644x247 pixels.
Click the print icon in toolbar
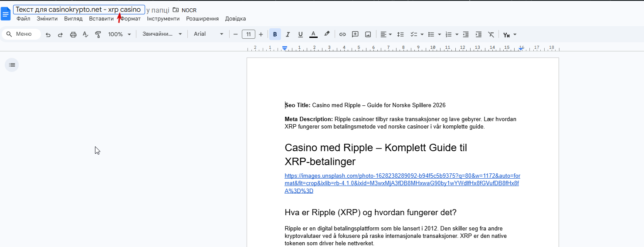coord(73,34)
